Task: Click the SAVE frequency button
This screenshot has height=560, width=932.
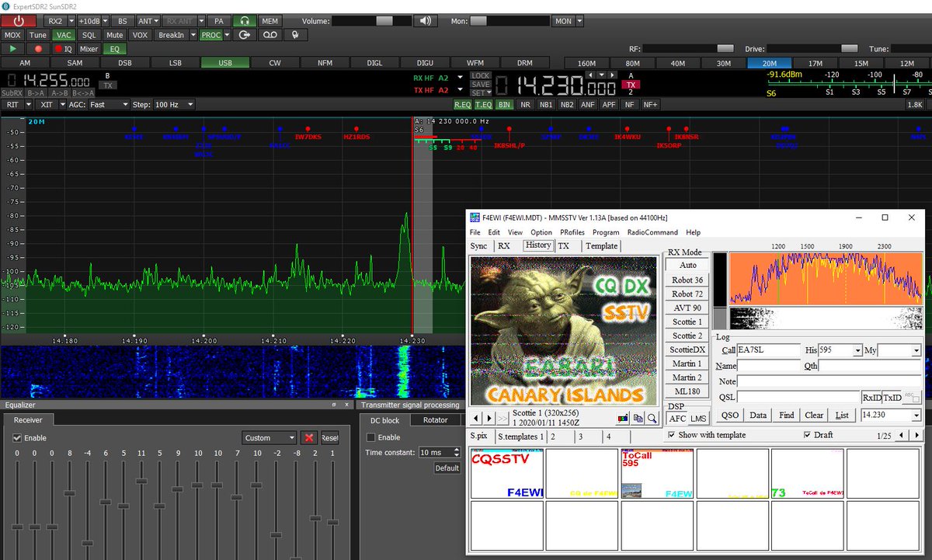Action: point(480,85)
